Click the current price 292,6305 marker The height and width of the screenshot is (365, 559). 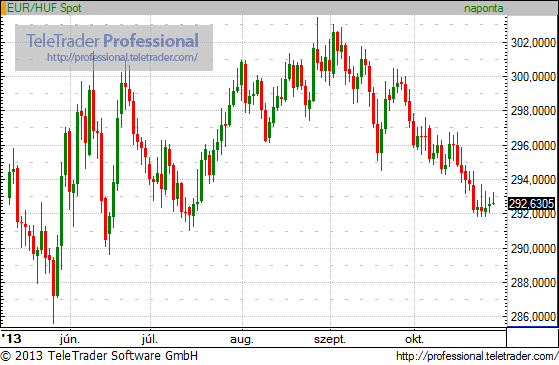pyautogui.click(x=531, y=204)
